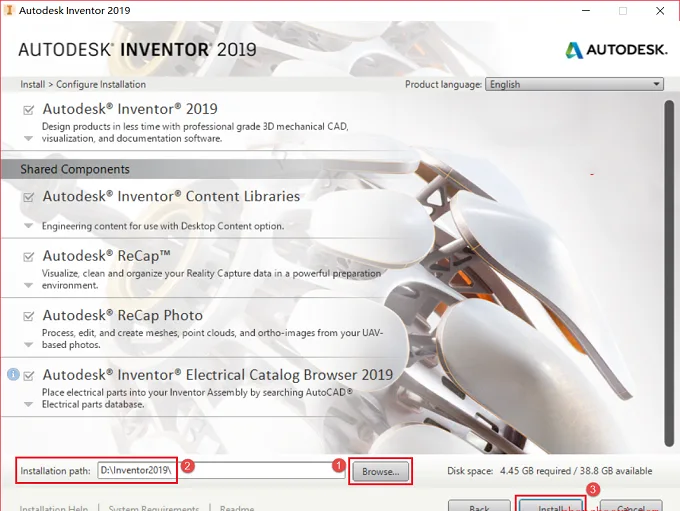Screen dimensions: 680x511
Task: Click the Installation path text field
Action: [221, 471]
